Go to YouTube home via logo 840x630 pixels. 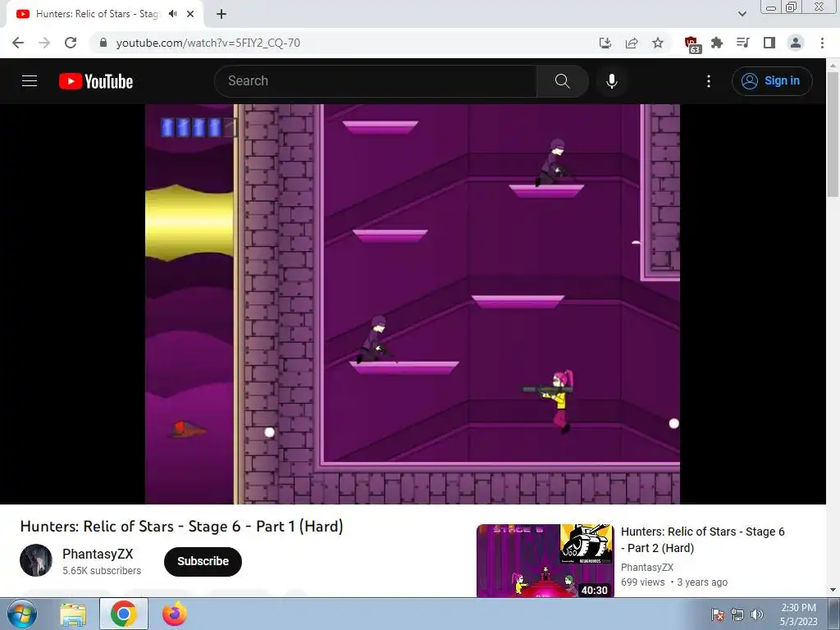[96, 81]
